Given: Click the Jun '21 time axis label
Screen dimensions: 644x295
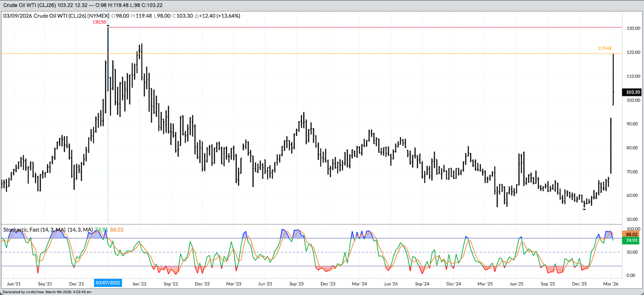Looking at the screenshot, I should tap(14, 284).
